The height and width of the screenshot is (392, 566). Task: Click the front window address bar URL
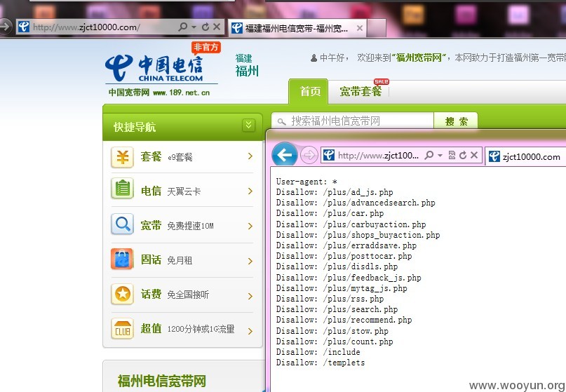pos(378,156)
